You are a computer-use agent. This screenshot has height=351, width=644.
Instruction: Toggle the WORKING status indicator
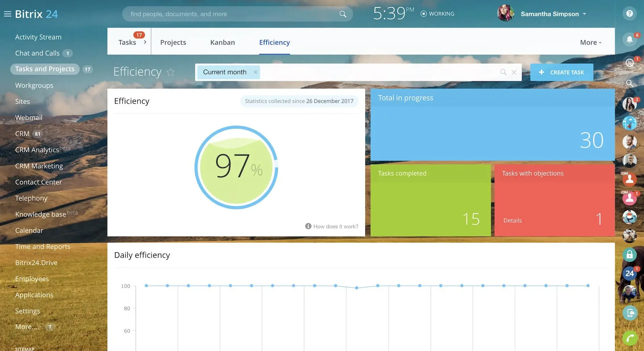coord(437,14)
